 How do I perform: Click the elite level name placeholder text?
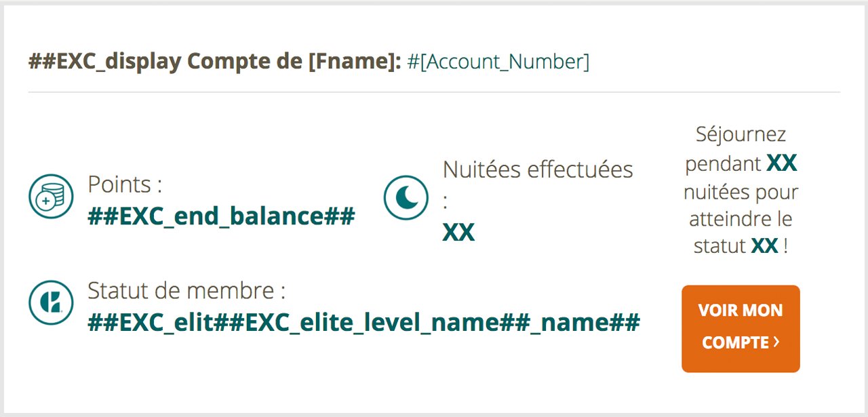363,323
